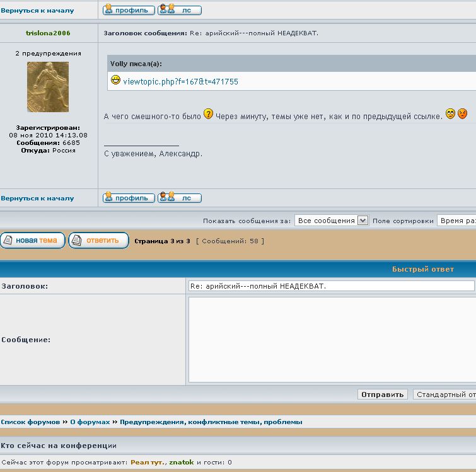Image resolution: width=476 pixels, height=472 pixels.
Task: Click the top ЛС private message button
Action: coord(180,10)
